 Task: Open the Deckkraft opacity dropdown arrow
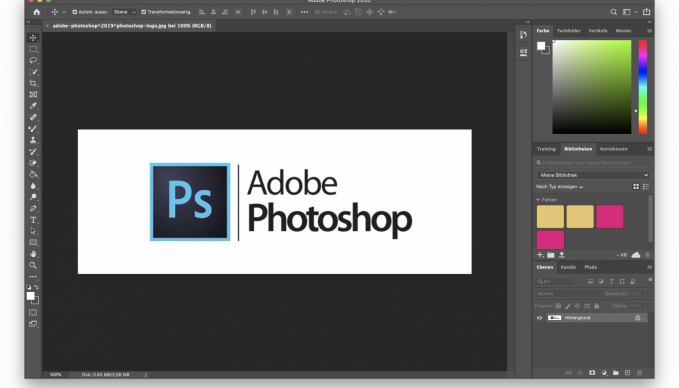[x=648, y=294]
